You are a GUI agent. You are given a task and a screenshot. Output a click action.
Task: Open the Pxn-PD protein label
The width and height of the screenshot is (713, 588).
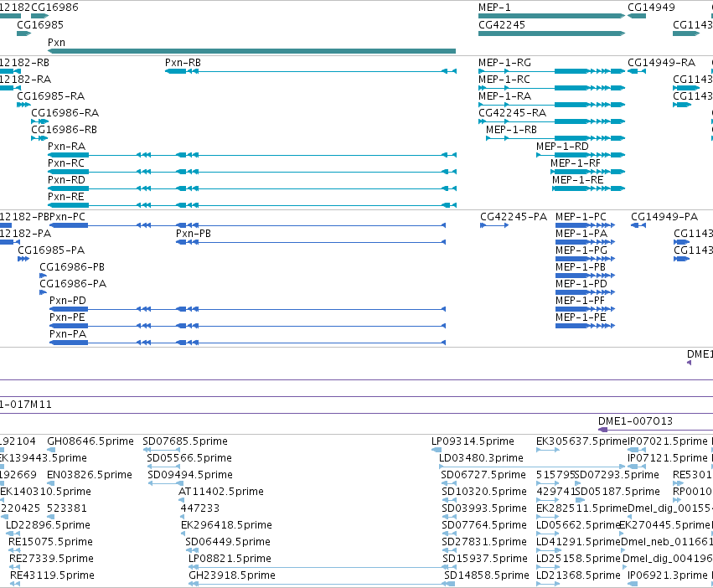(x=68, y=301)
